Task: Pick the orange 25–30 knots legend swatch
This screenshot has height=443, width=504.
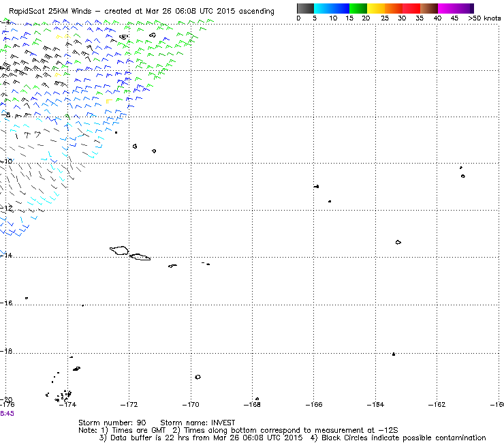Action: [394, 8]
